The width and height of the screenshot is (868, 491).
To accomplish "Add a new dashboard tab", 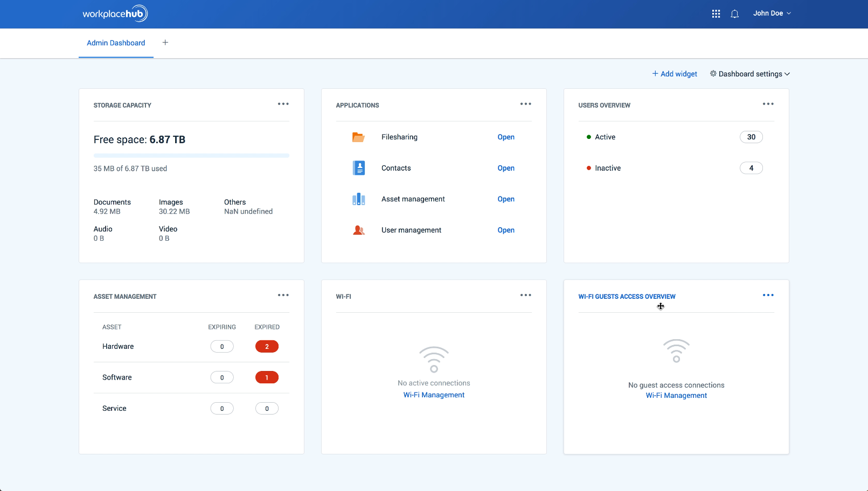I will coord(165,43).
